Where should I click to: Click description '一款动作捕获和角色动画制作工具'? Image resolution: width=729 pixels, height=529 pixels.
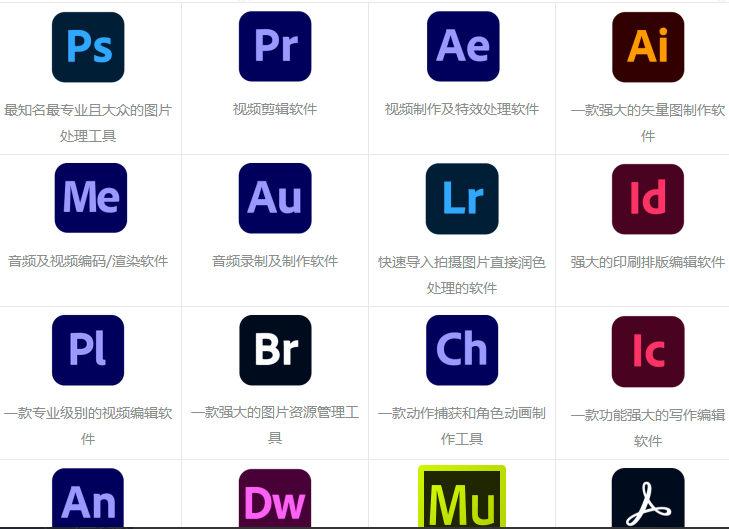(462, 426)
